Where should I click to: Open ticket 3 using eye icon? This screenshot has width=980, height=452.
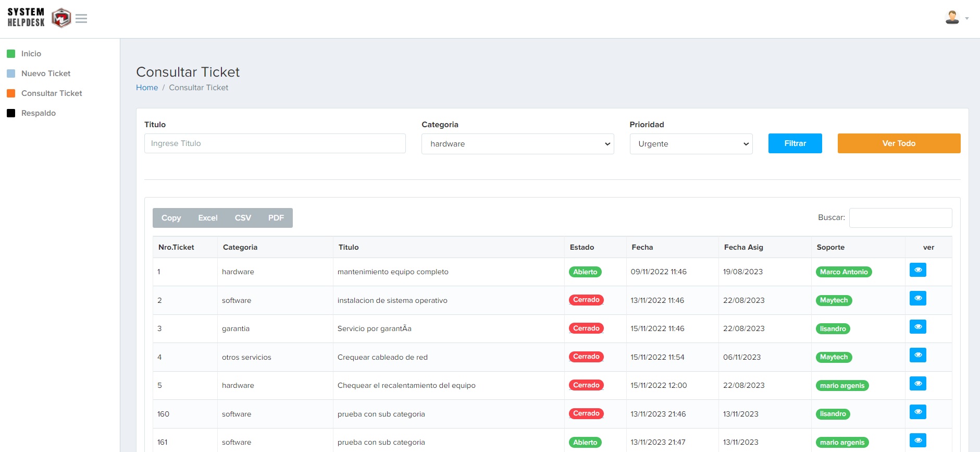point(917,327)
